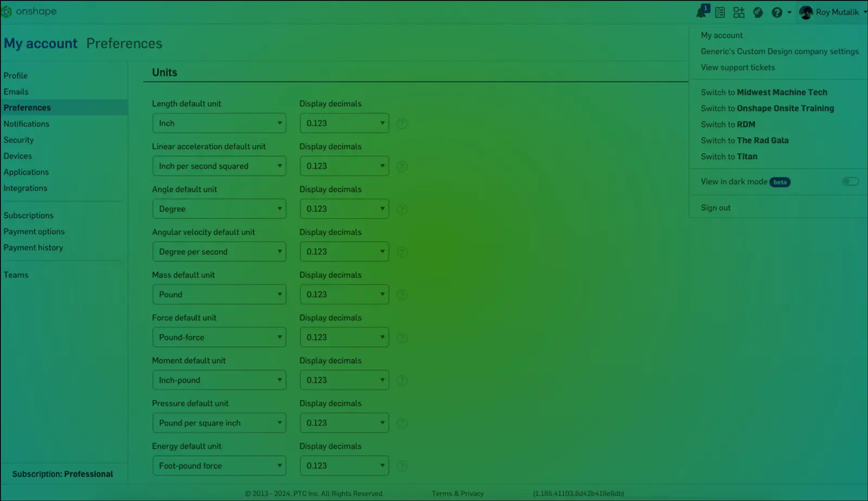Viewport: 868px width, 501px height.
Task: Show help for Moment display decimals
Action: click(x=402, y=380)
